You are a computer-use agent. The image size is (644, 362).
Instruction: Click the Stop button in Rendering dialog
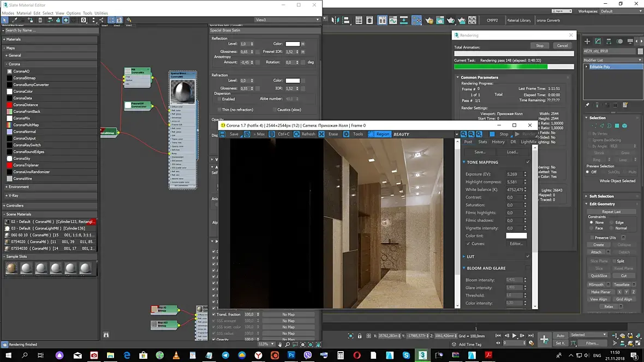pos(540,46)
